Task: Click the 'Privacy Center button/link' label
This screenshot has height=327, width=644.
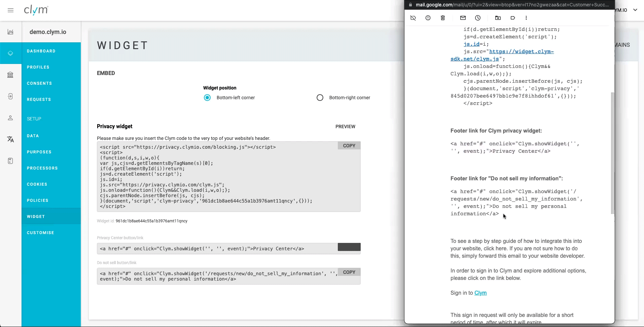Action: point(120,238)
